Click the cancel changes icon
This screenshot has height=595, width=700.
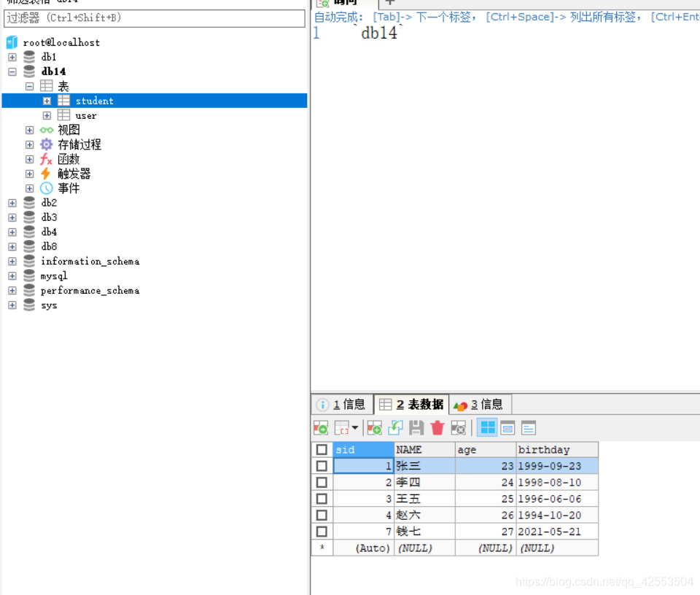[x=459, y=428]
